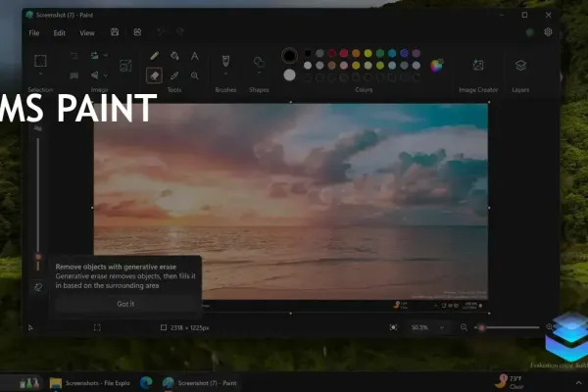The width and height of the screenshot is (588, 392).
Task: Open the zoom percentage dropdown
Action: coord(442,327)
